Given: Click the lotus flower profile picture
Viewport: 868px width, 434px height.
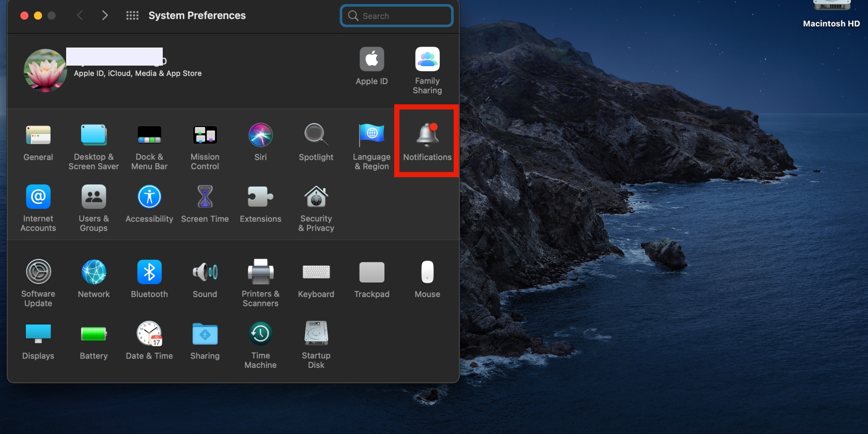Looking at the screenshot, I should tap(45, 70).
